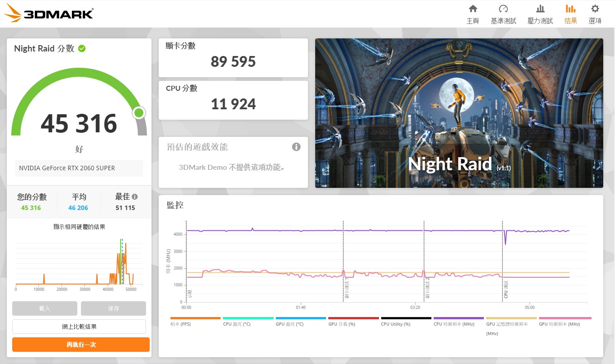Screen dimensions: 615x364
Task: Click 顯卡測試 2 marker line in monitoring chart
Action: [424, 261]
